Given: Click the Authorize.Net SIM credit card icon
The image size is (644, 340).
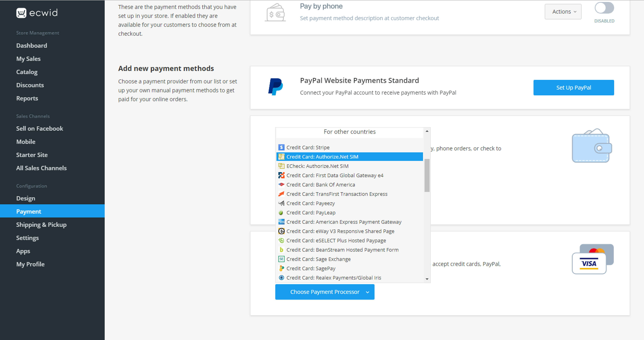Looking at the screenshot, I should tap(281, 157).
